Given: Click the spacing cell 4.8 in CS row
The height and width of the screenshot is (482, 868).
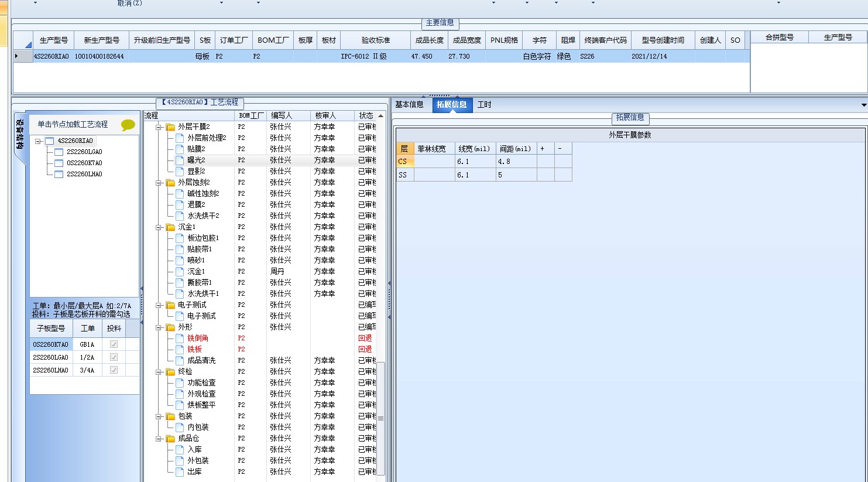Looking at the screenshot, I should [x=516, y=162].
